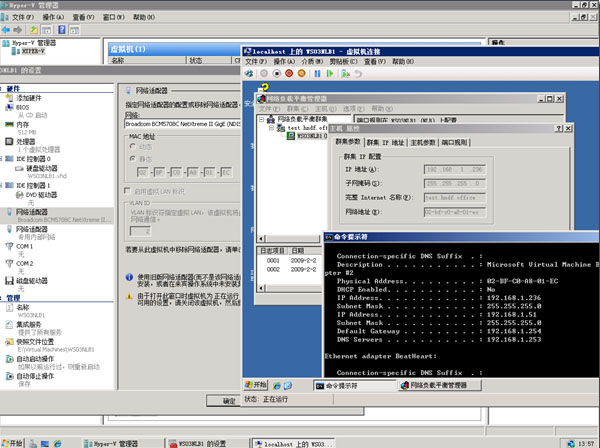The width and height of the screenshot is (600, 448).
Task: Open host taskbar Hyper-V 管理器 button
Action: tap(122, 444)
